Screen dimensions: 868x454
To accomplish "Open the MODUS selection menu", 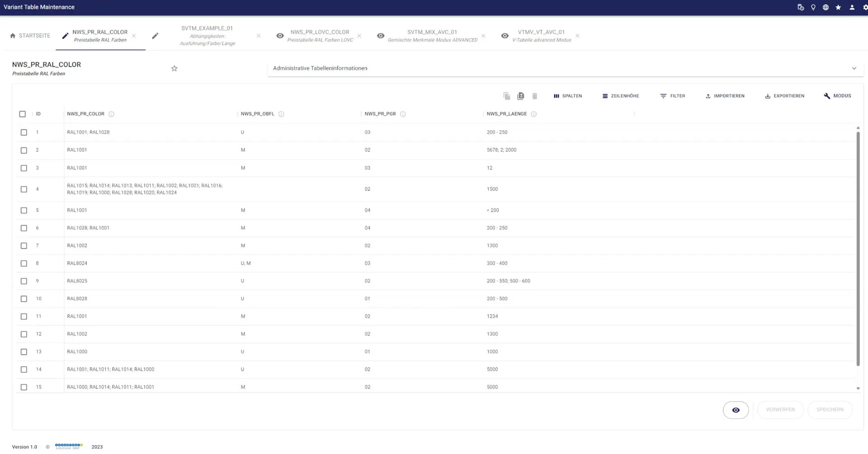I will coord(837,95).
